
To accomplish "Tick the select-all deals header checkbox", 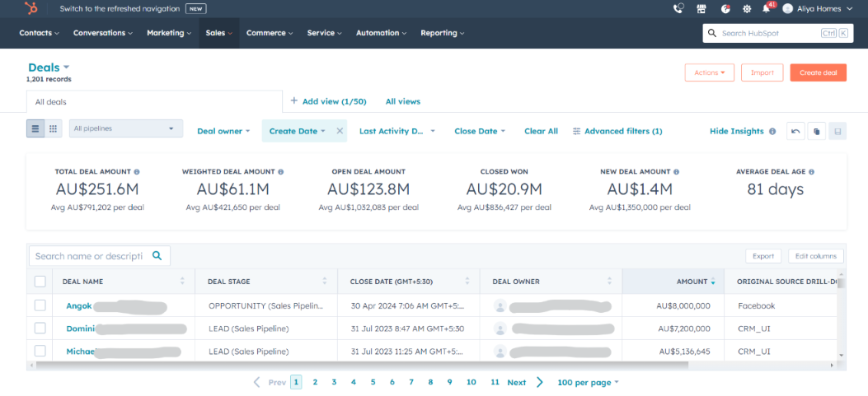I will pos(40,282).
